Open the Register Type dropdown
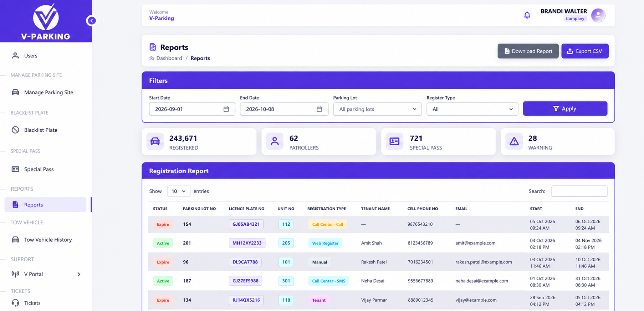Screen dimensions: 644x311 [x=472, y=109]
